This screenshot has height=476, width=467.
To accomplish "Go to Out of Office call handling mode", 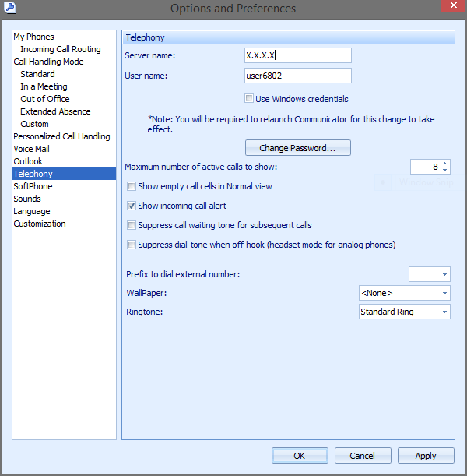I will tap(44, 99).
